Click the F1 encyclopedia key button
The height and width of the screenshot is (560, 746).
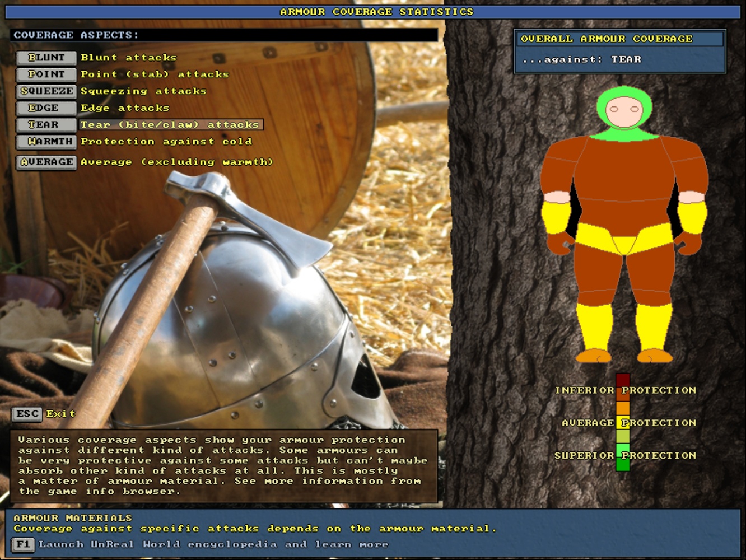tap(23, 544)
